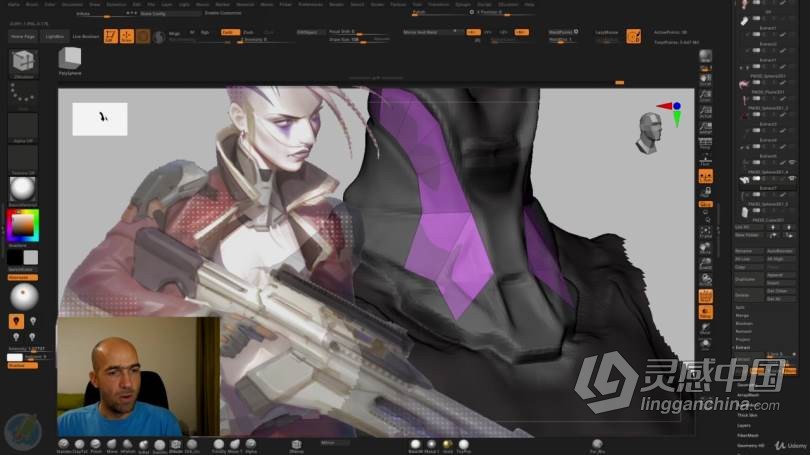This screenshot has width=810, height=455.
Task: Select the gray main color swatch
Action: click(30, 258)
